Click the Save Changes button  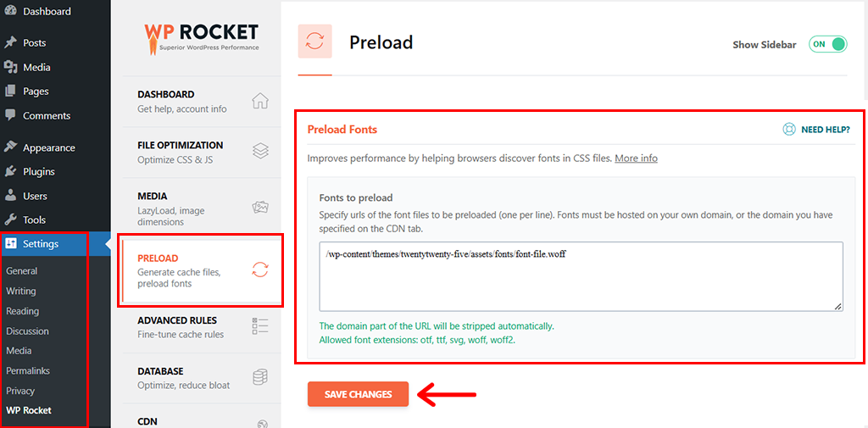tap(359, 394)
